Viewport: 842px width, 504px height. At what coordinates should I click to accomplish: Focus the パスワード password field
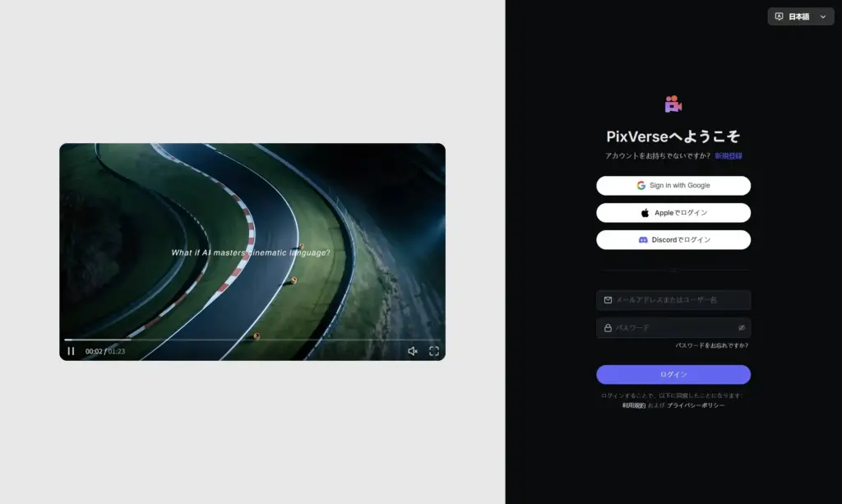(673, 327)
